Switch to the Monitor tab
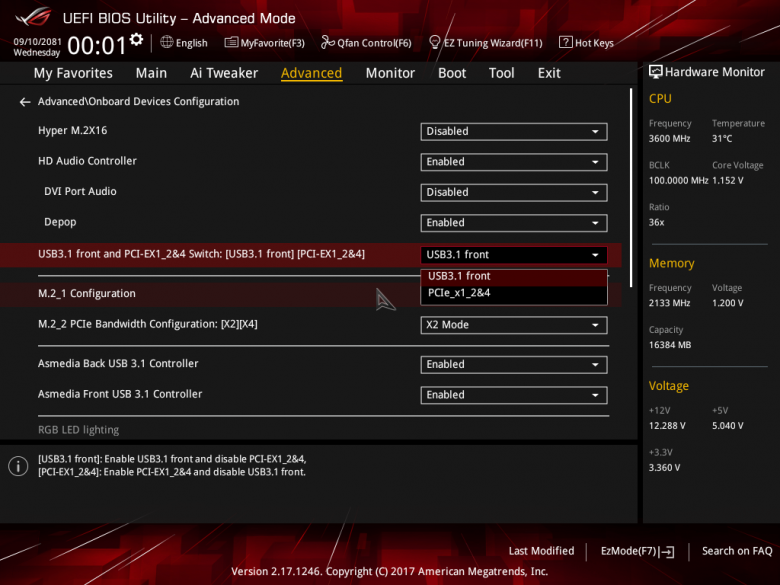Viewport: 780px width, 585px height. coord(390,73)
